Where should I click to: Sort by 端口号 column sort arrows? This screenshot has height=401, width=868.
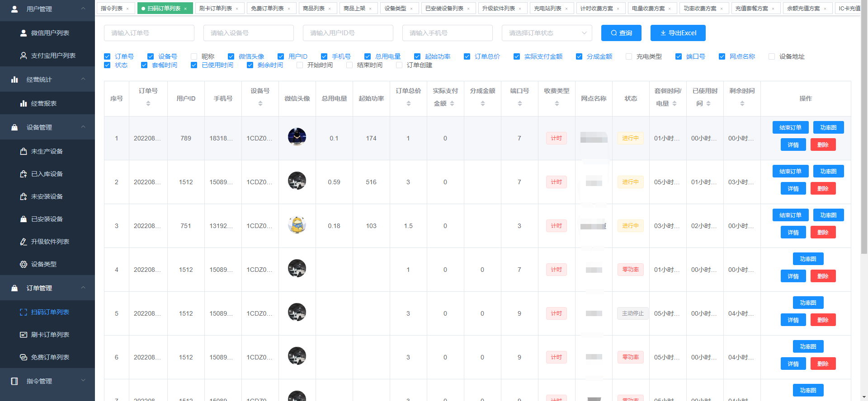[x=520, y=104]
